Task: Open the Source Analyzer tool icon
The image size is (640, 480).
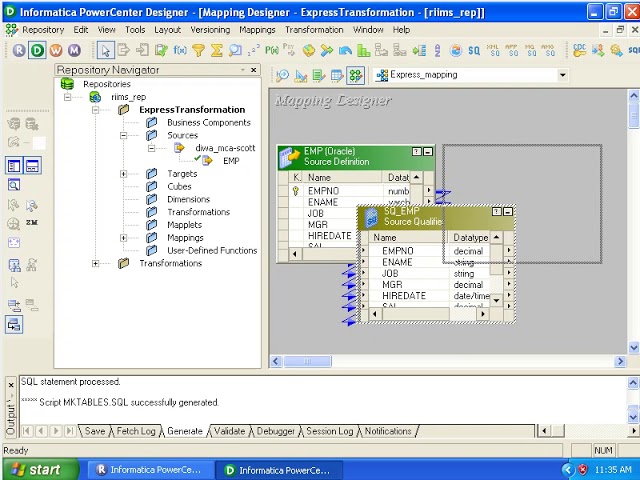Action: point(282,75)
